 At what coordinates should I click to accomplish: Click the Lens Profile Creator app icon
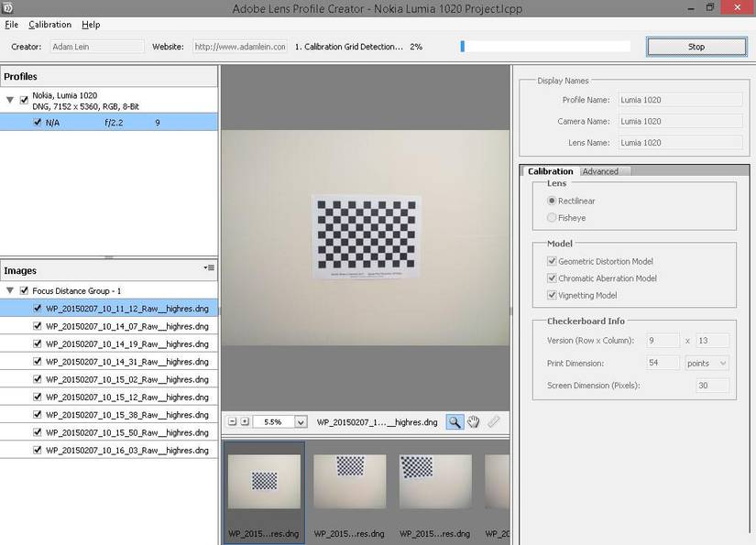tap(7, 7)
